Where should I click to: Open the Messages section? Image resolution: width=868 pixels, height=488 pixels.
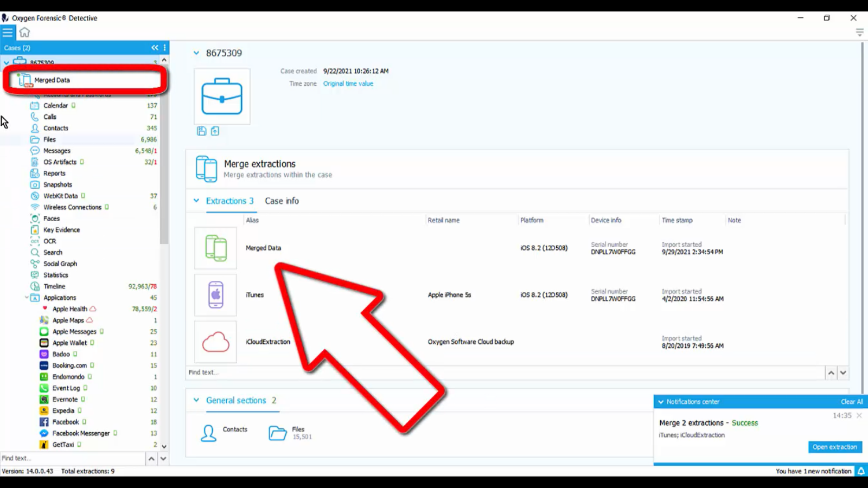pos(57,151)
